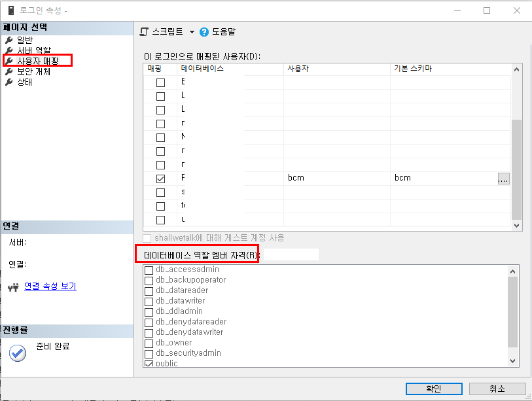Check the db_datareader role

149,291
